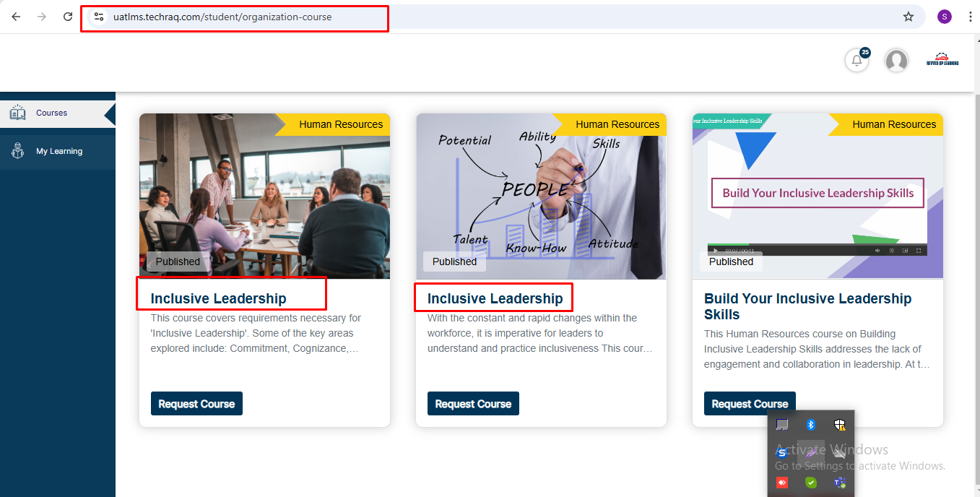Open the Windows Security shield tray icon
The width and height of the screenshot is (980, 497).
[x=840, y=425]
